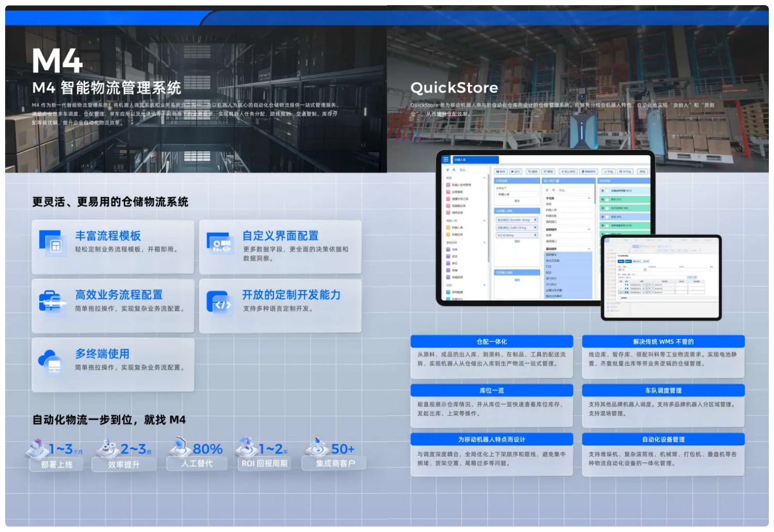This screenshot has height=532, width=774.
Task: Click the description starting 更多数据字段
Action: (296, 253)
